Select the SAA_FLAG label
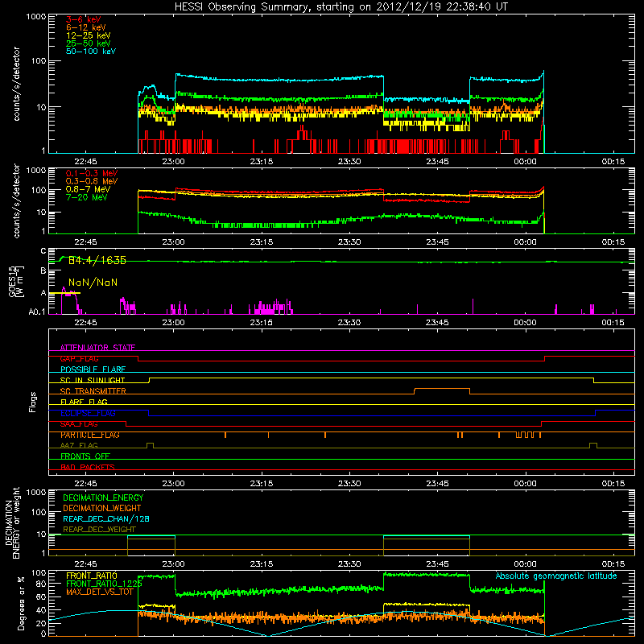 (x=79, y=424)
